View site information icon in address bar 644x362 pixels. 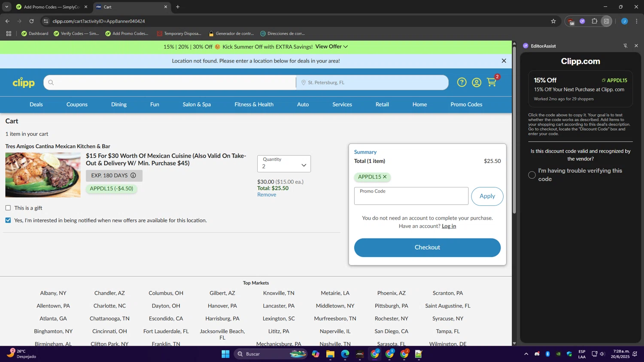pyautogui.click(x=46, y=21)
